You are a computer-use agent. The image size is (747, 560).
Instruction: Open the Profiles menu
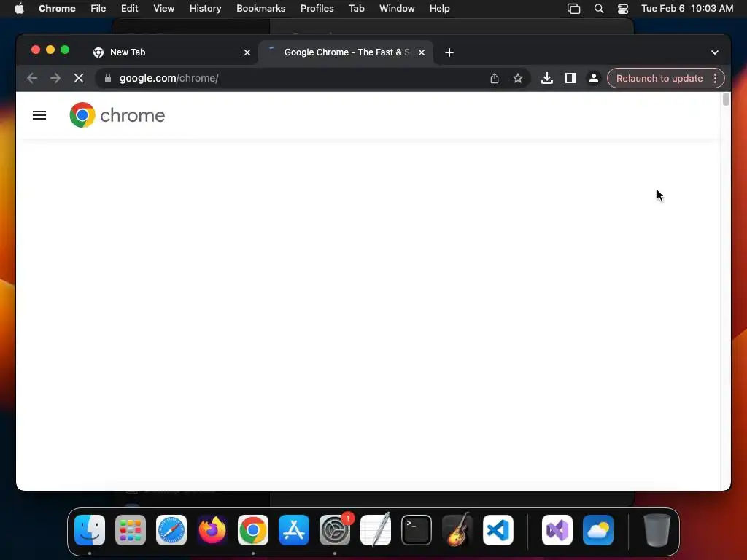coord(317,8)
